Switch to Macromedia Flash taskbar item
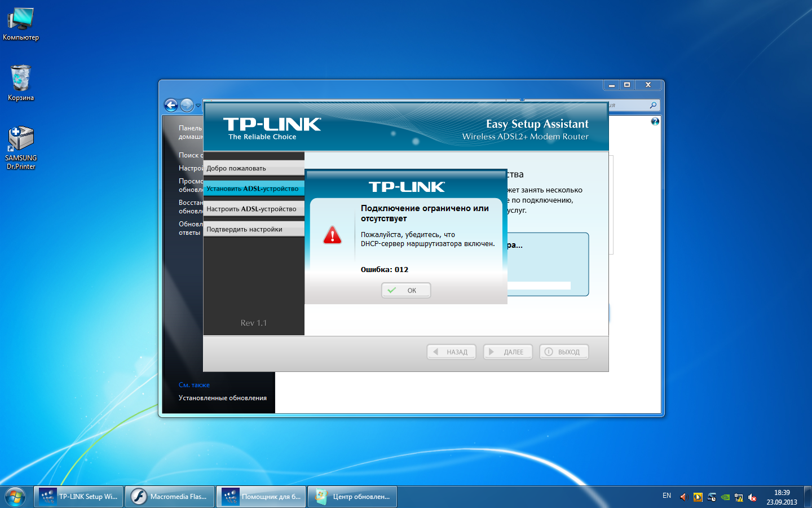This screenshot has width=812, height=508. pyautogui.click(x=170, y=497)
